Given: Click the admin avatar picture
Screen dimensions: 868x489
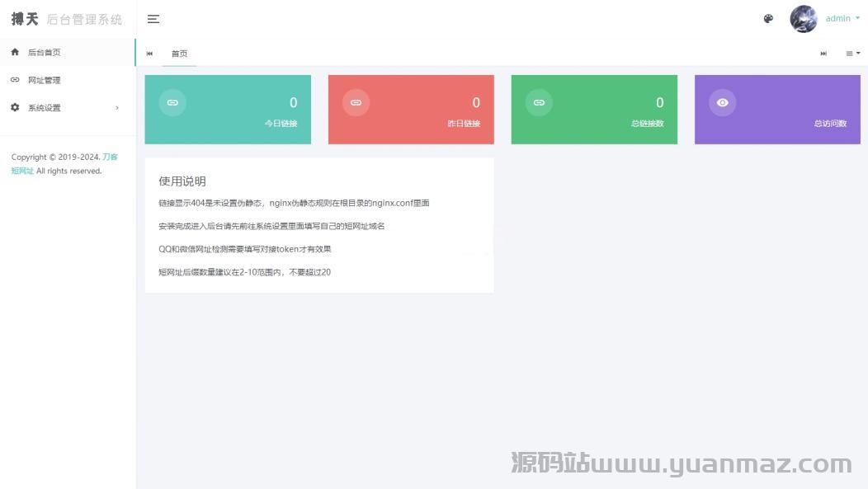Looking at the screenshot, I should [x=803, y=19].
